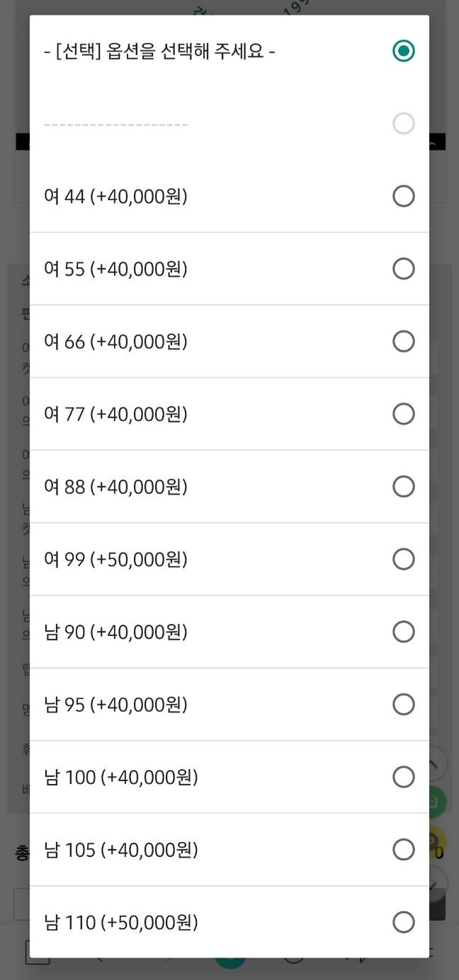Select '여 99 (+50,000원)' option
Image resolution: width=459 pixels, height=980 pixels.
(x=403, y=560)
